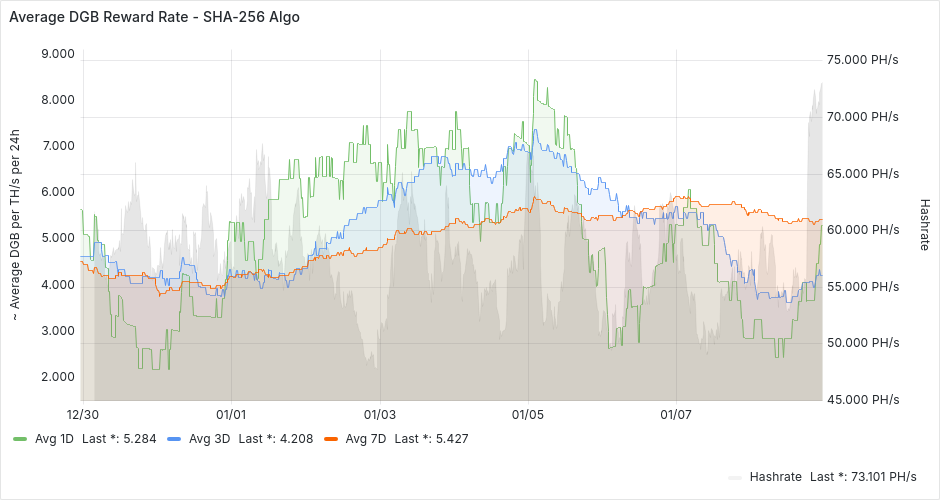Click the 12/30 date on x-axis
The image size is (940, 500).
(82, 414)
